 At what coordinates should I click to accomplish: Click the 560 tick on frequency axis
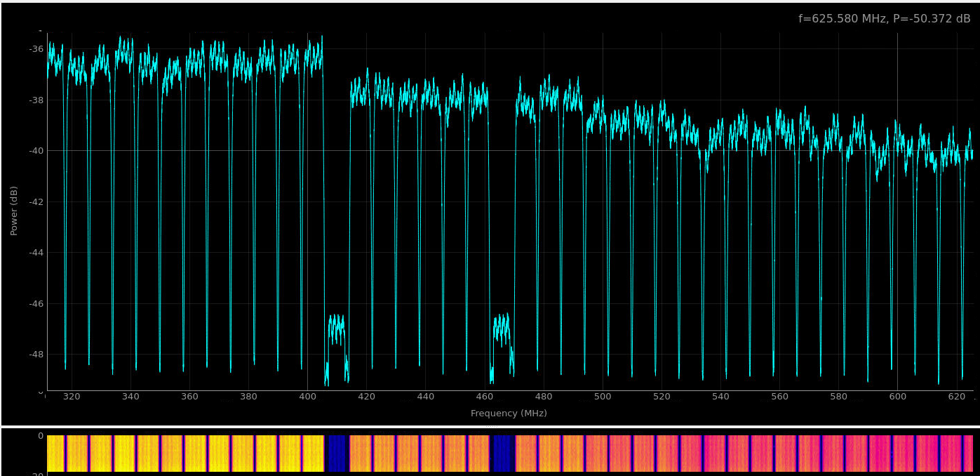pos(779,397)
